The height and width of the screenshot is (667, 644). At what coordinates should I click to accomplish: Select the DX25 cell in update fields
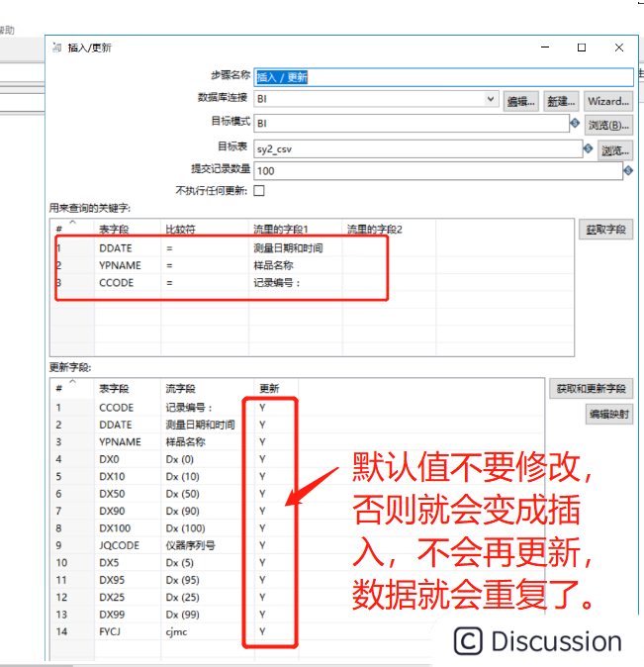112,598
